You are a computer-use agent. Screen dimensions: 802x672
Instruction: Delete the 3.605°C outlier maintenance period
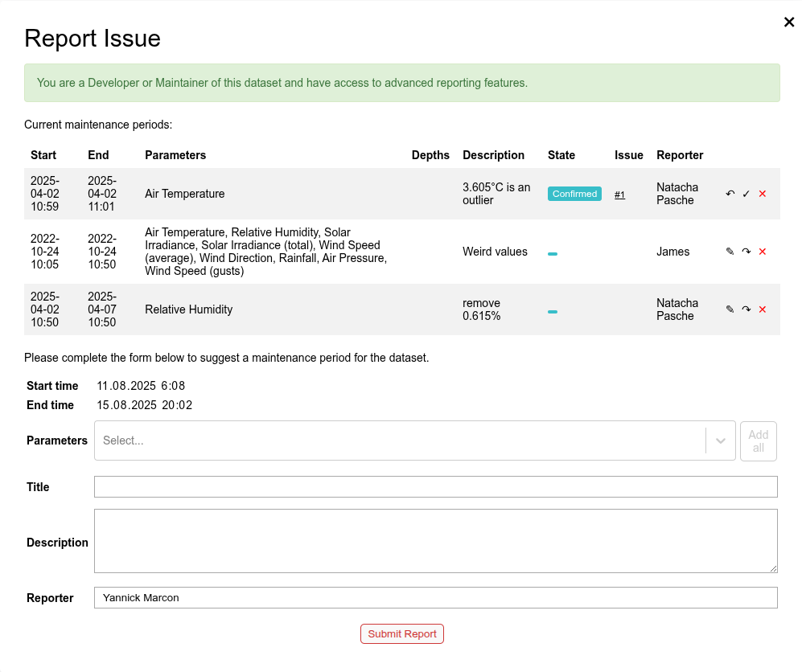[763, 194]
